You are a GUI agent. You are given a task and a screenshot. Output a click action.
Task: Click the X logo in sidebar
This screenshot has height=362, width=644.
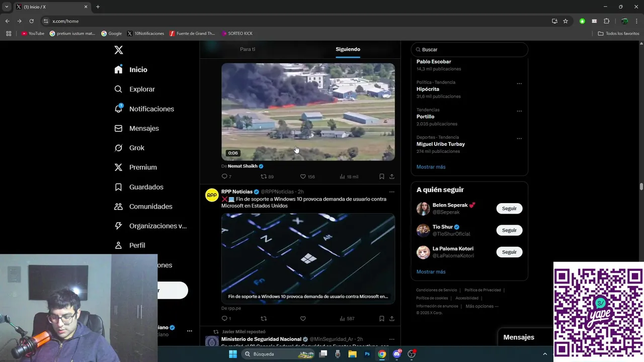click(119, 50)
